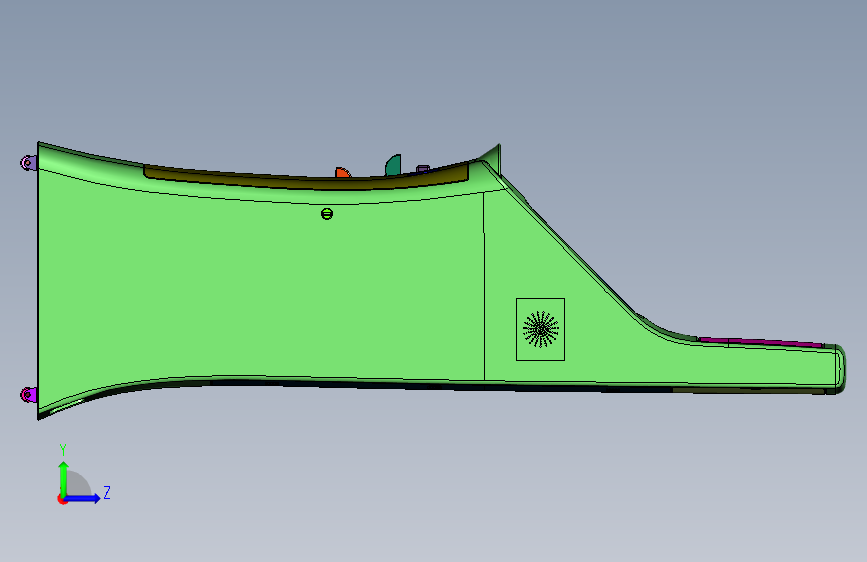Click the green Y axis arrow of the triad
The height and width of the screenshot is (562, 867).
point(64,478)
